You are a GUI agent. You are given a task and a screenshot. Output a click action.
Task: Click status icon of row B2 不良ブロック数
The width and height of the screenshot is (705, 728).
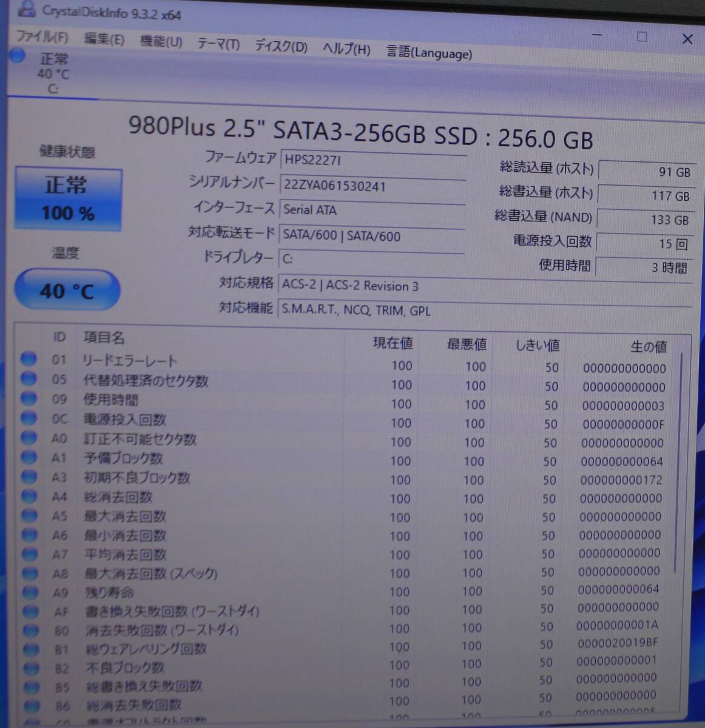pyautogui.click(x=30, y=667)
